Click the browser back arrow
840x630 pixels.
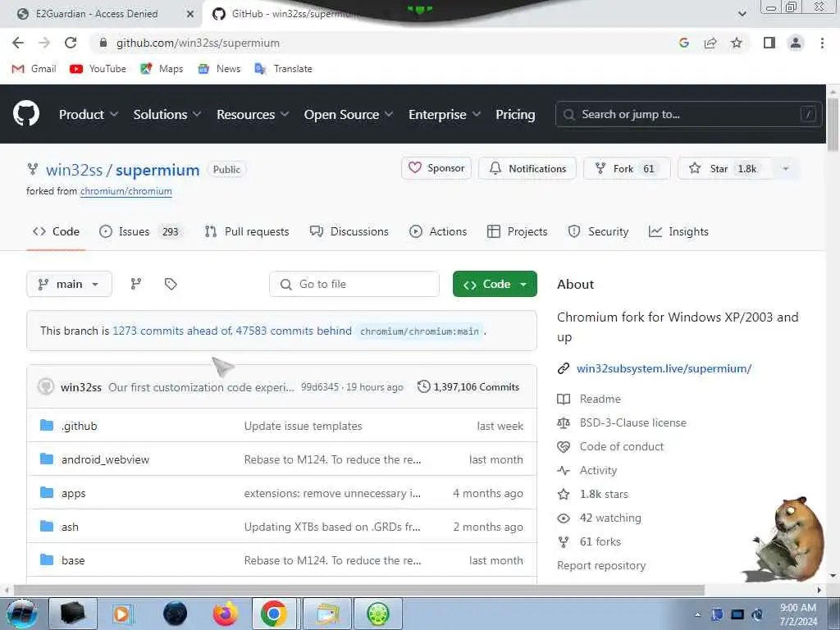pos(18,43)
